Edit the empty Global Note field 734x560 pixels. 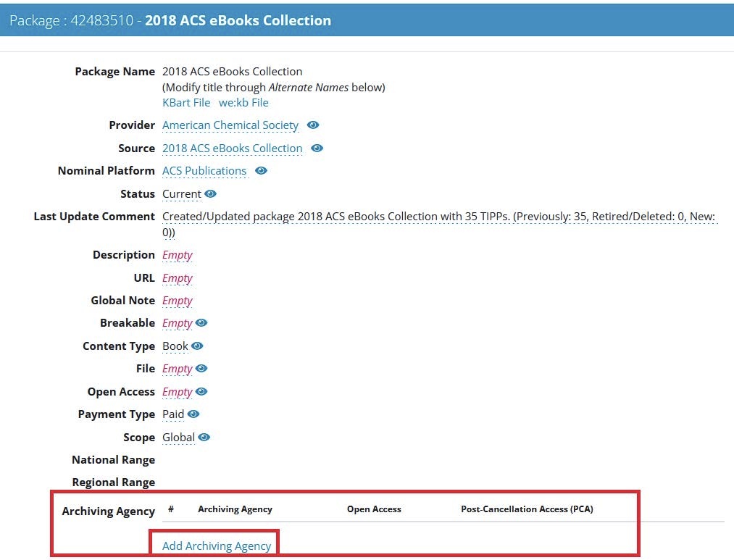[178, 301]
